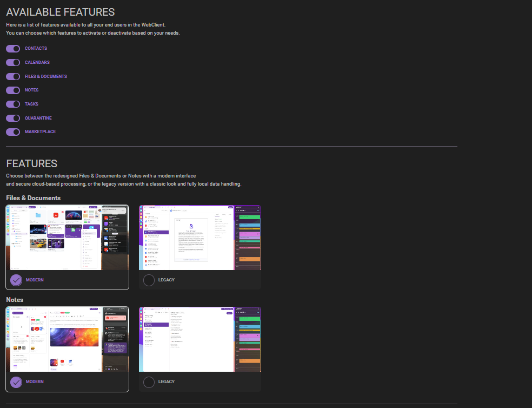Click the Modern checkmark icon under Notes

16,382
